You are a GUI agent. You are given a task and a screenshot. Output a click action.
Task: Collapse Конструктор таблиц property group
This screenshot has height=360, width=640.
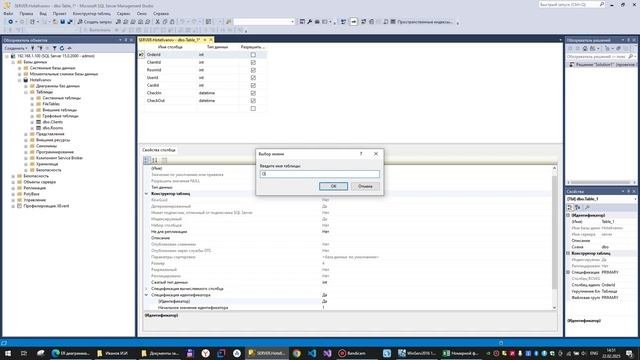(x=146, y=194)
